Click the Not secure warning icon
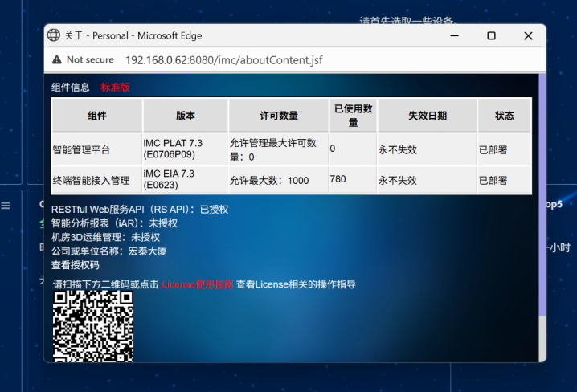Viewport: 577px width, 392px height. (x=57, y=59)
